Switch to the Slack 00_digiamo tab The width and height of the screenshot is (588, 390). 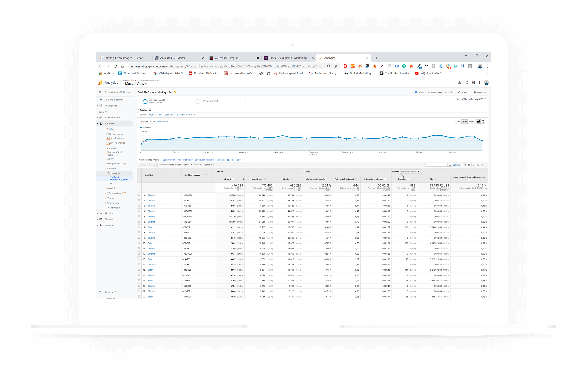pyautogui.click(x=288, y=58)
